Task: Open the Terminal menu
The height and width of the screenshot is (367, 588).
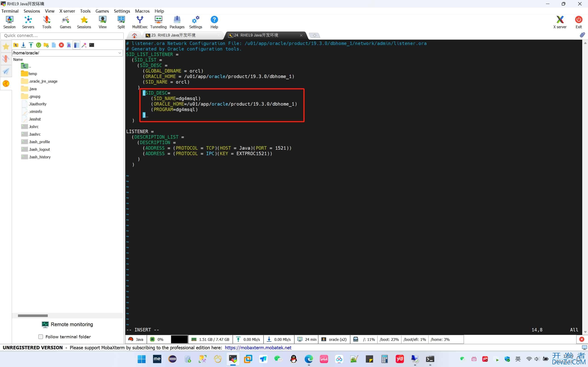Action: point(10,11)
